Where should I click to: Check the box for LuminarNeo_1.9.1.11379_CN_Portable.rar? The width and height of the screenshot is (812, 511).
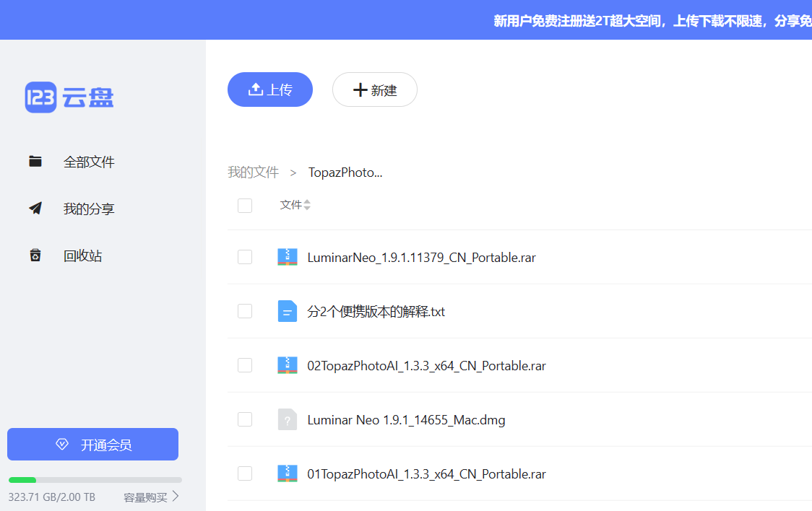pos(245,257)
